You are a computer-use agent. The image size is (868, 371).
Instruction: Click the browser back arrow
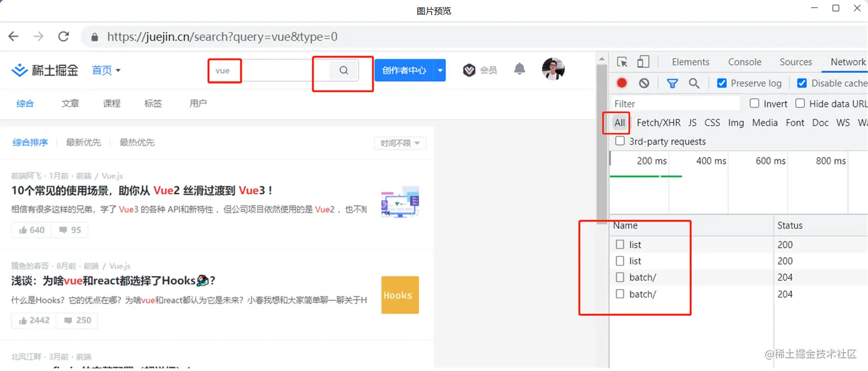pyautogui.click(x=14, y=37)
